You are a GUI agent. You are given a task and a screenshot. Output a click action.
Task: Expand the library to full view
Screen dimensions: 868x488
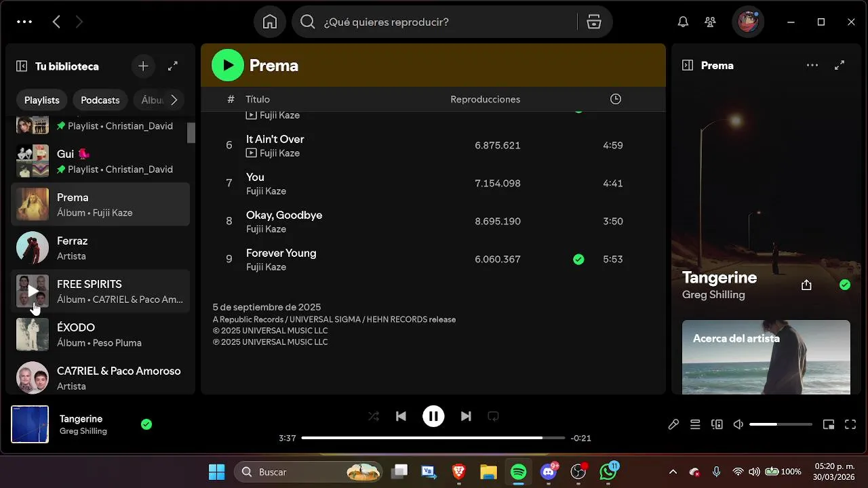pyautogui.click(x=173, y=66)
